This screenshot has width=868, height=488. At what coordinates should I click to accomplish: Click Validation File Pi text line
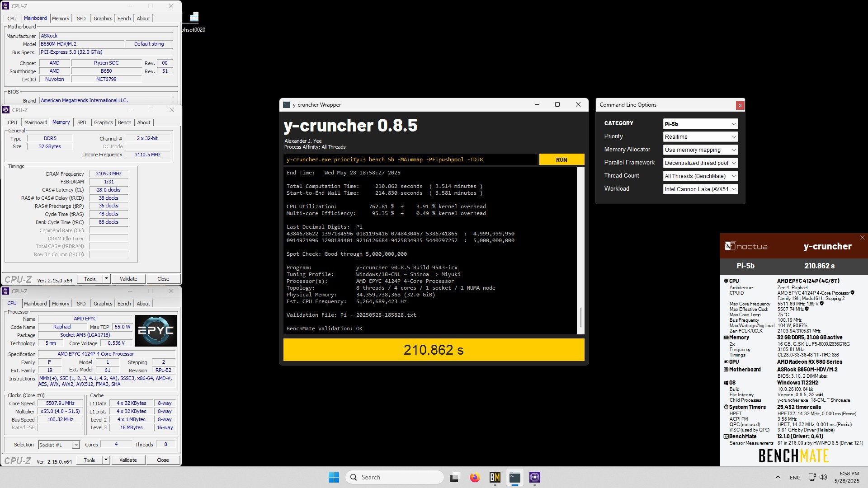(351, 315)
